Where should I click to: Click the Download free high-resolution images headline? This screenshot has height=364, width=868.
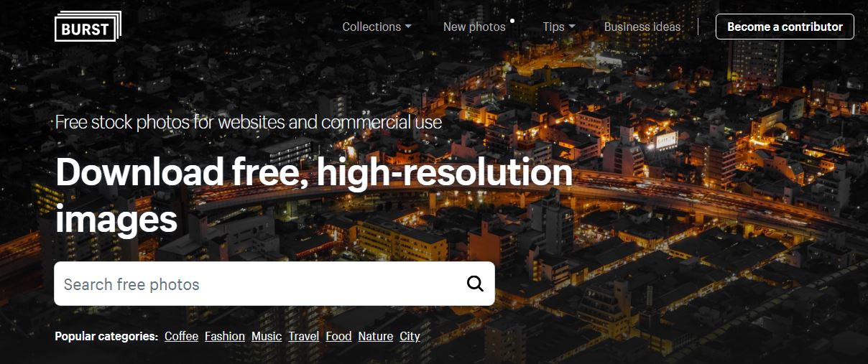(x=314, y=195)
